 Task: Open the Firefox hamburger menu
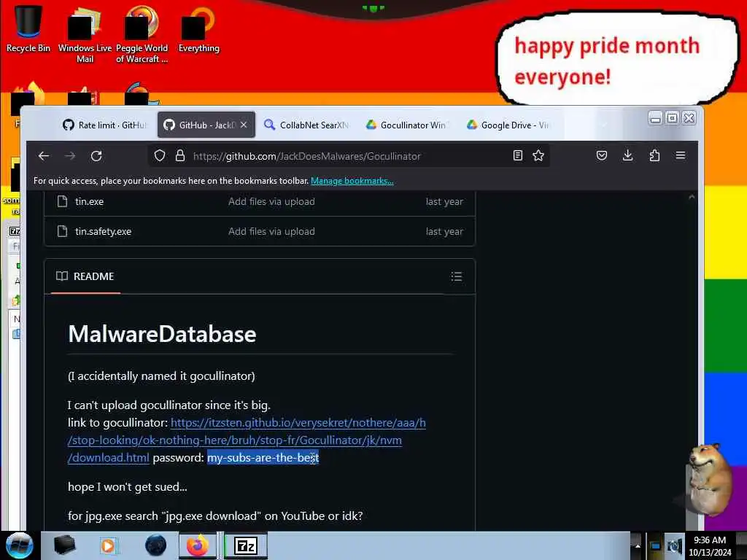[x=681, y=155]
